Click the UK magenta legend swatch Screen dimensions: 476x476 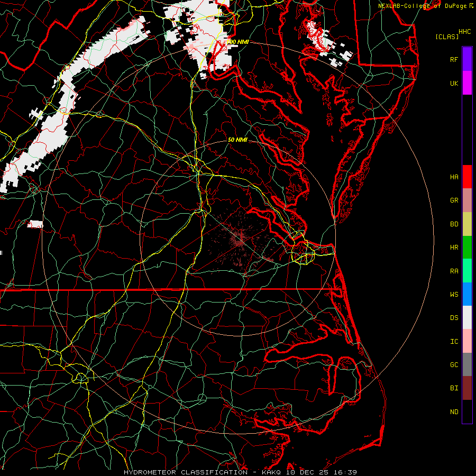[467, 83]
